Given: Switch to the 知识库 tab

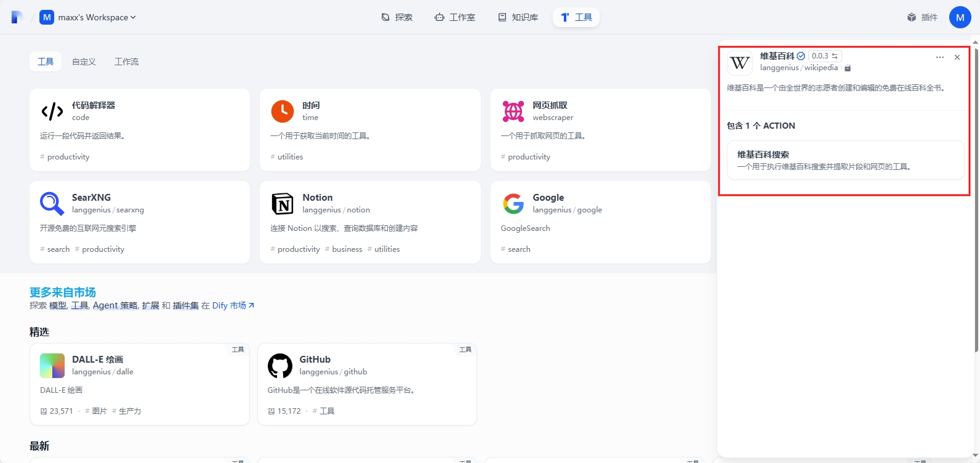Looking at the screenshot, I should pos(518,17).
